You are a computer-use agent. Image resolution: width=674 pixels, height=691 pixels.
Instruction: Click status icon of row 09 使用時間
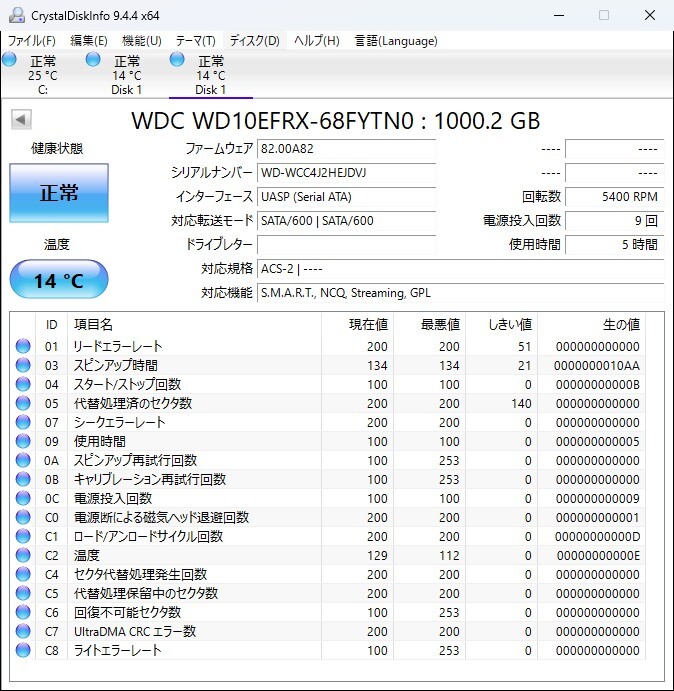coord(23,441)
